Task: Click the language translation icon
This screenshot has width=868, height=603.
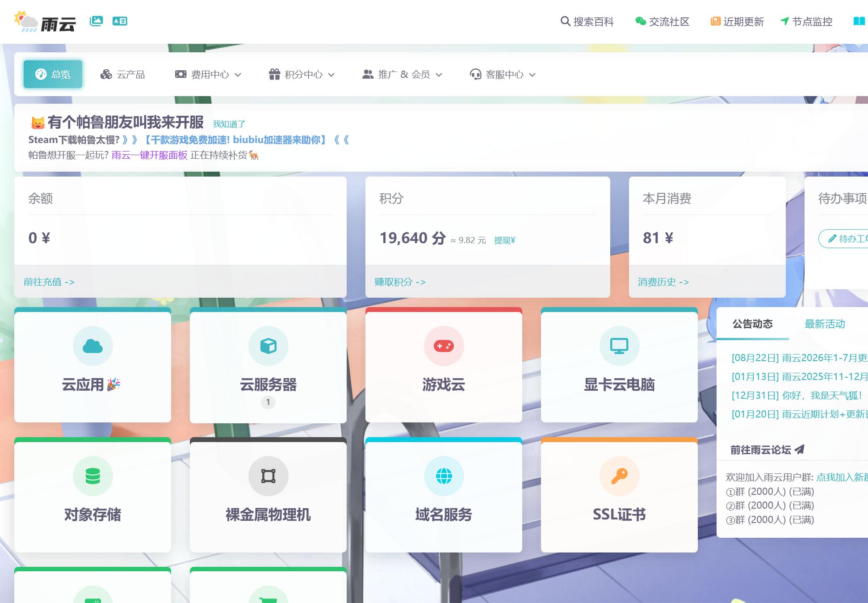Action: point(120,21)
